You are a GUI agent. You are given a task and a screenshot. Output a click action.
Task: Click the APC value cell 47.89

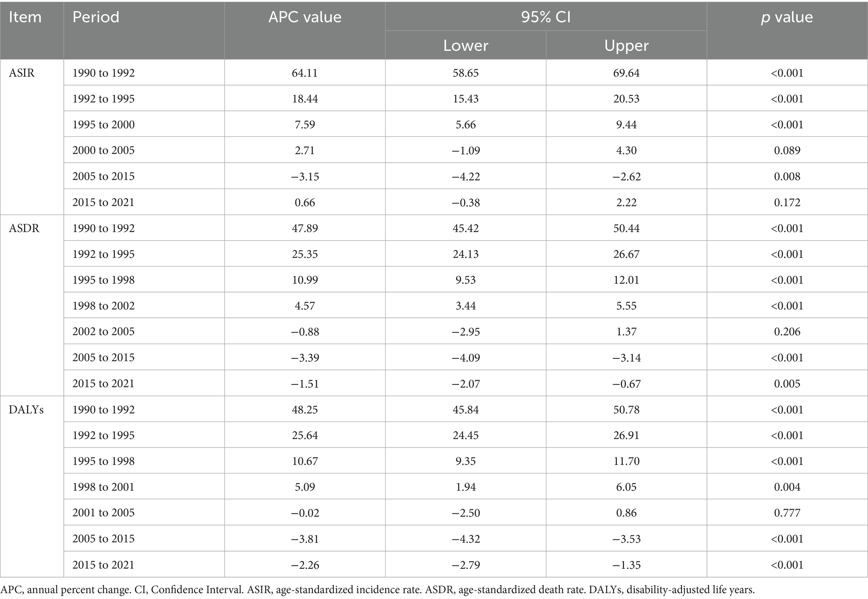click(305, 228)
